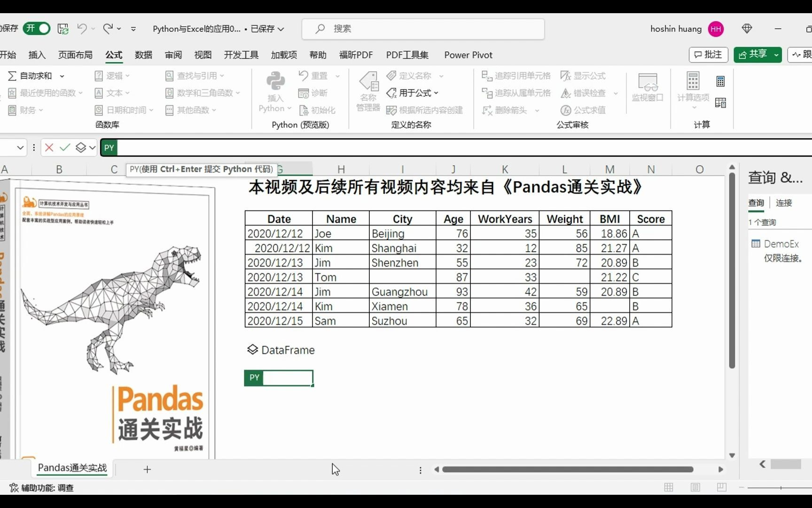Open the 逻辑 functions dropdown
812x508 pixels.
click(112, 76)
